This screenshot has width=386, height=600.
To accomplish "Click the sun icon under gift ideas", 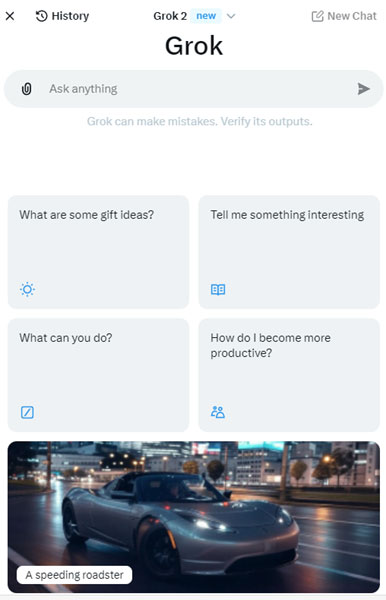I will pyautogui.click(x=27, y=289).
